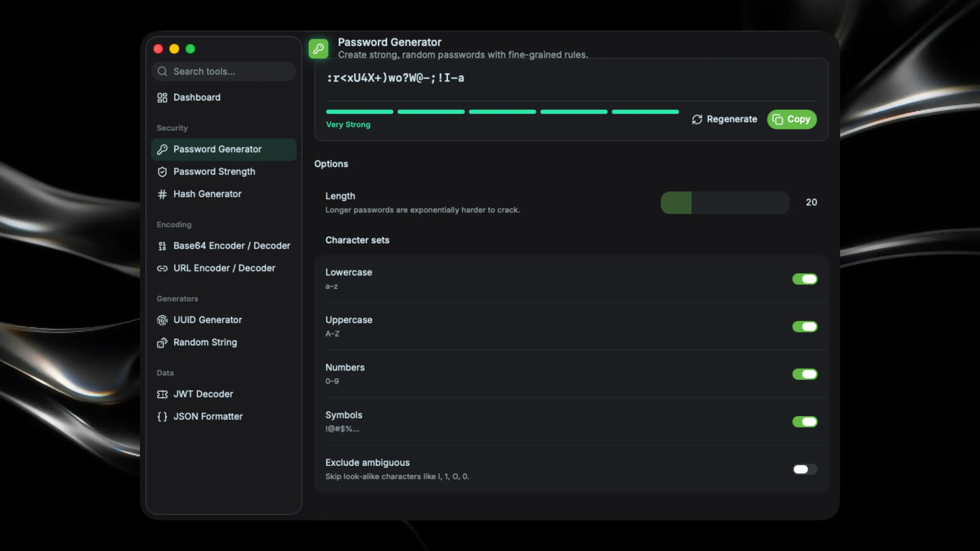Image resolution: width=980 pixels, height=551 pixels.
Task: Go to URL Encoder / Decoder
Action: (224, 268)
